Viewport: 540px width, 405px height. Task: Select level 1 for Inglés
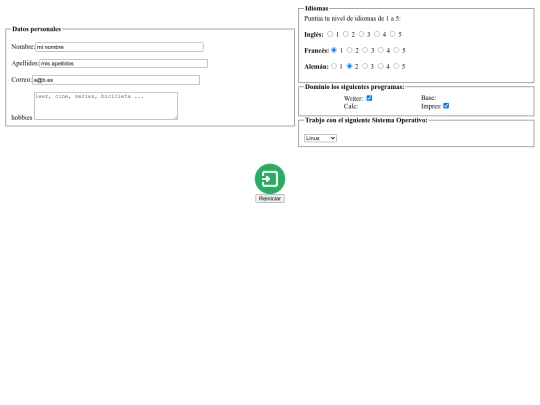330,34
